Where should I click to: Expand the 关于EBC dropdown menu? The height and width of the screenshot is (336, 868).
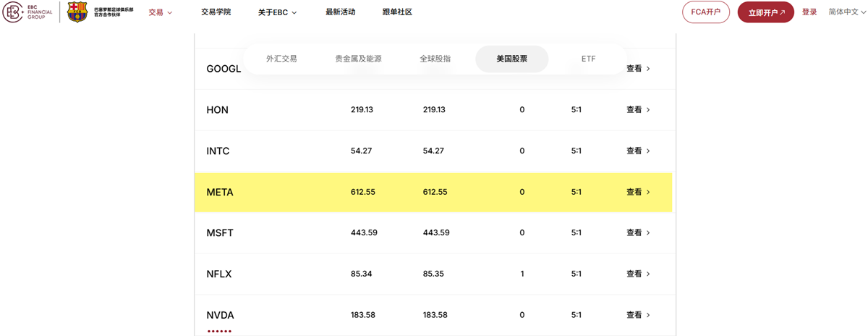[278, 12]
